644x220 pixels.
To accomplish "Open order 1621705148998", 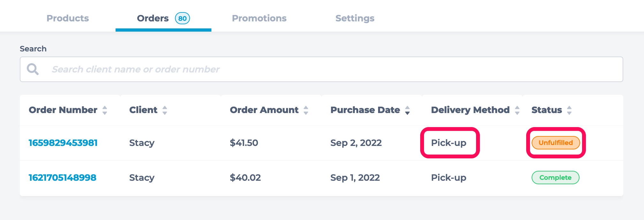I will (x=63, y=178).
